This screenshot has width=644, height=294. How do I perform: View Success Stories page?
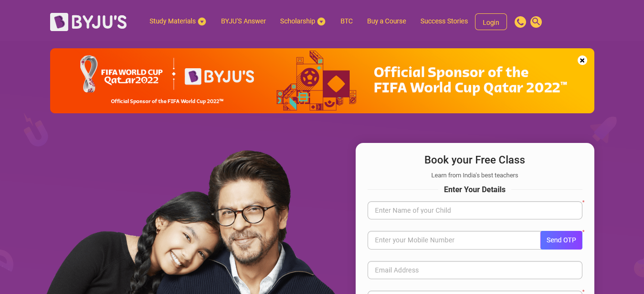click(x=444, y=21)
